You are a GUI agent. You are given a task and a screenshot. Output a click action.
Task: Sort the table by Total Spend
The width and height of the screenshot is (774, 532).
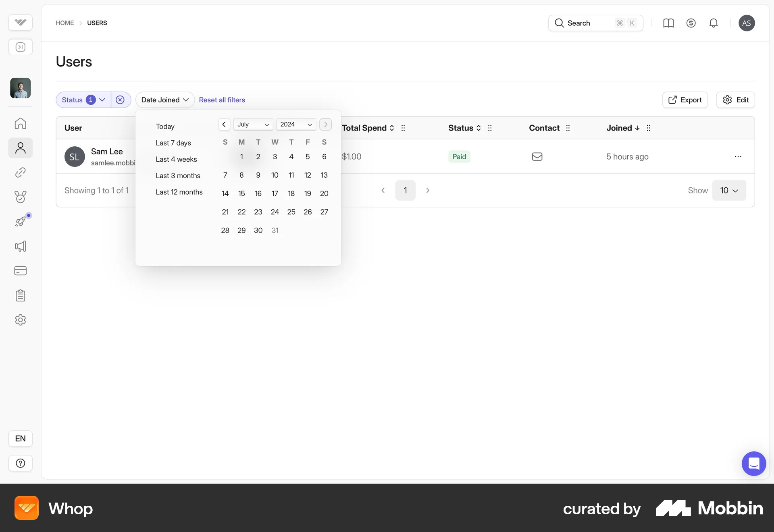(391, 128)
